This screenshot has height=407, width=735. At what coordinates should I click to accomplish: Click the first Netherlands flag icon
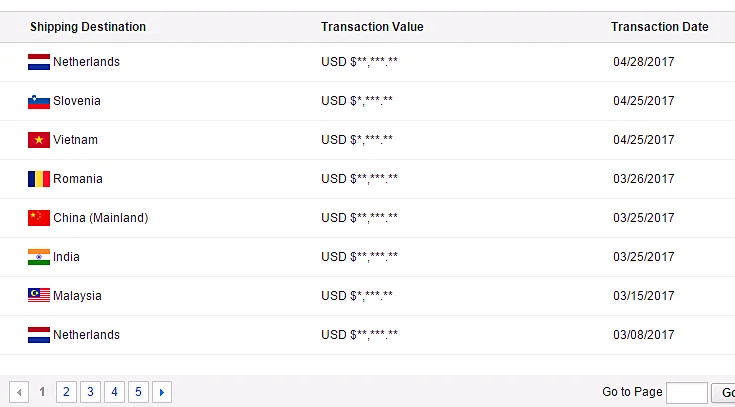(39, 62)
